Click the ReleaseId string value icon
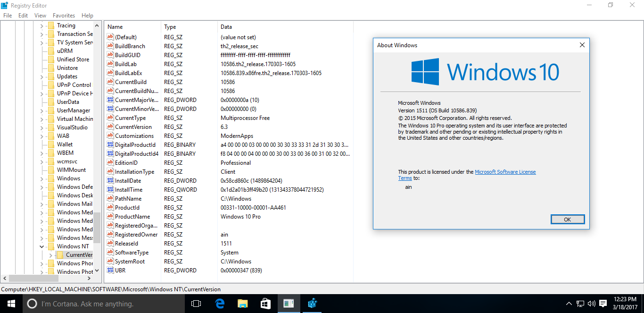644x313 pixels. [110, 244]
